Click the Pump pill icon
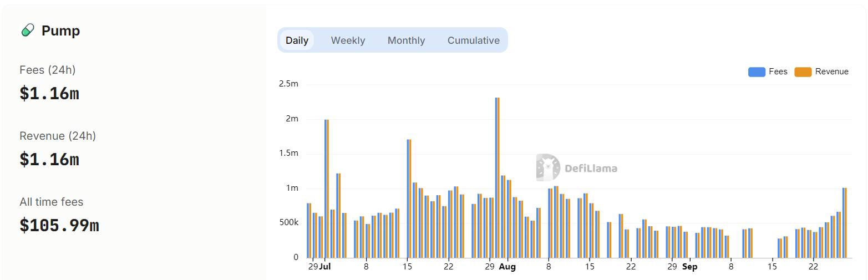Screen dimensions: 868x280 (27, 30)
